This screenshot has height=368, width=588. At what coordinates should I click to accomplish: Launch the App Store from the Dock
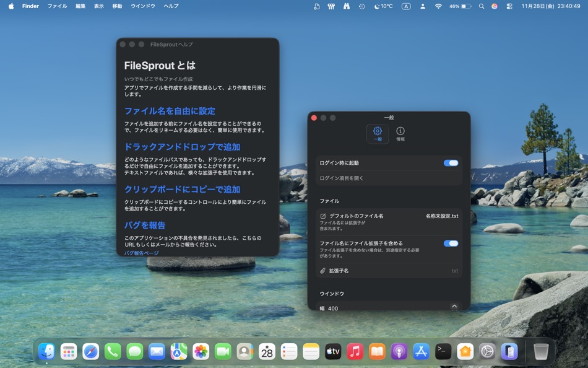(420, 351)
